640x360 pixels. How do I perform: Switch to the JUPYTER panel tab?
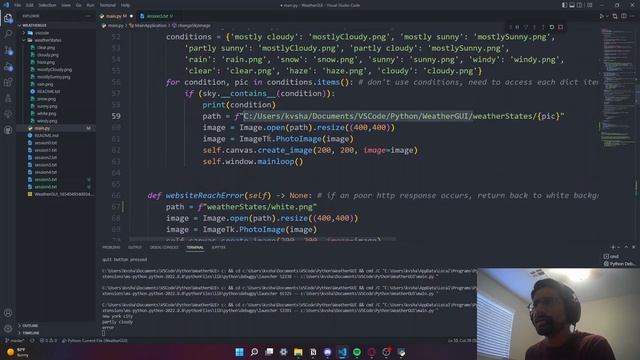click(x=218, y=247)
